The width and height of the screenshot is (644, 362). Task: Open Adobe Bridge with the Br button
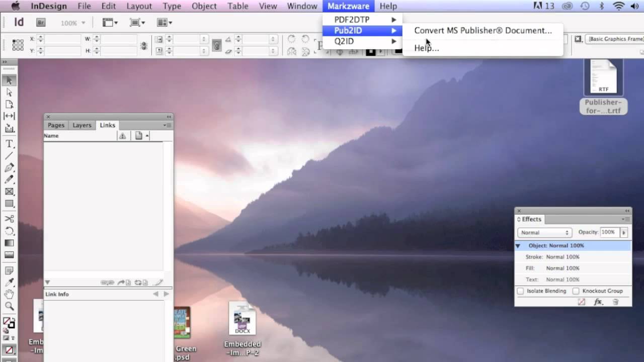pyautogui.click(x=41, y=23)
